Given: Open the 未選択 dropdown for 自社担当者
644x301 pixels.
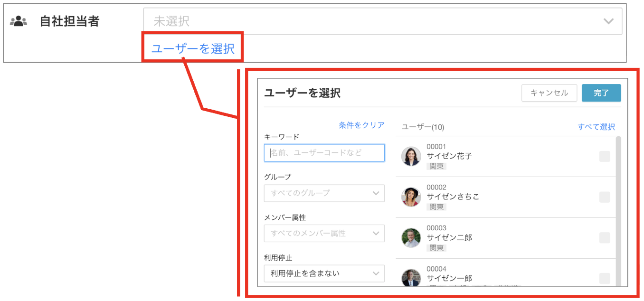Looking at the screenshot, I should click(x=383, y=21).
